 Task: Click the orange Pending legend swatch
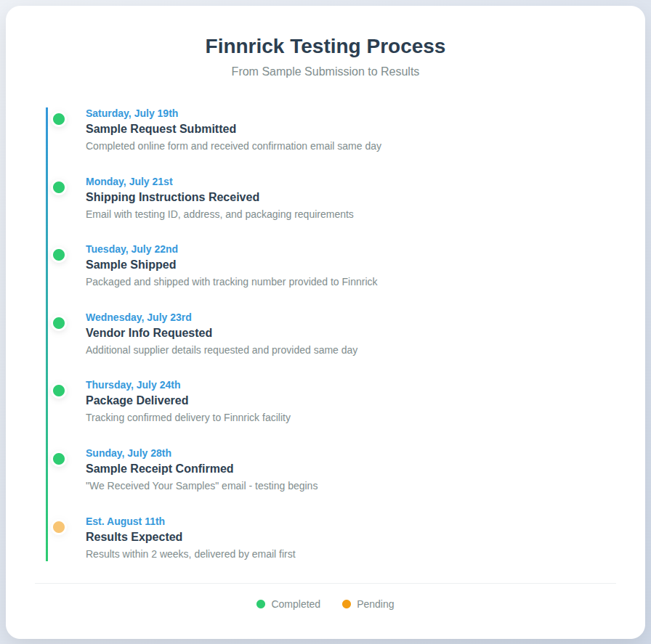pos(347,604)
